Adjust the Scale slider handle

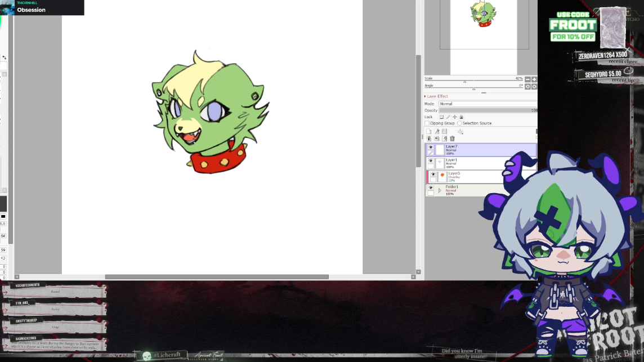(x=464, y=82)
